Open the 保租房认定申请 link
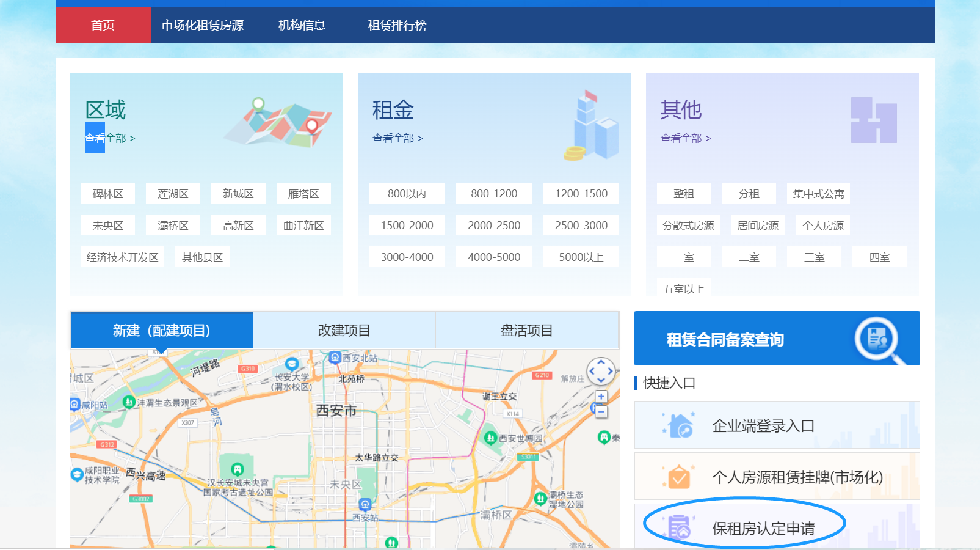The image size is (980, 550). tap(763, 528)
